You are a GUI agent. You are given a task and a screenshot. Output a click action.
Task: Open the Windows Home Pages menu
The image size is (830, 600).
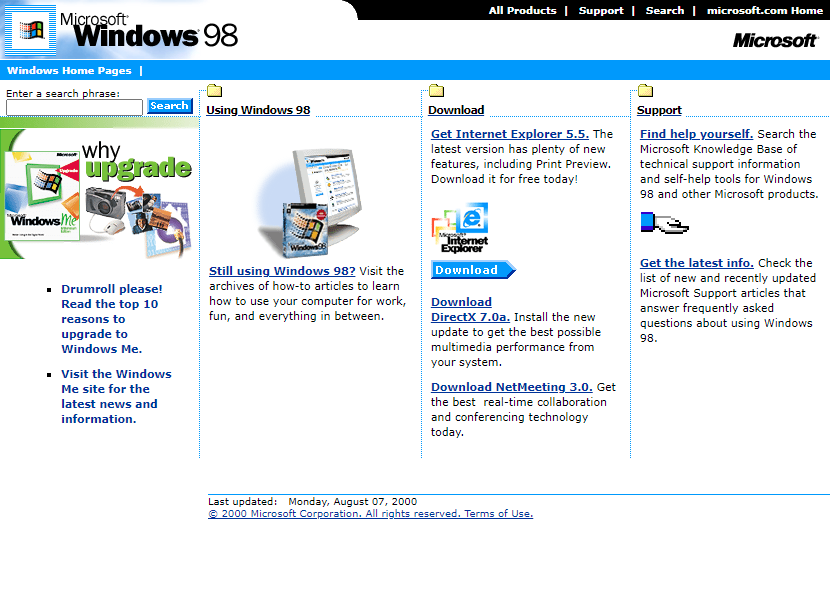[69, 70]
